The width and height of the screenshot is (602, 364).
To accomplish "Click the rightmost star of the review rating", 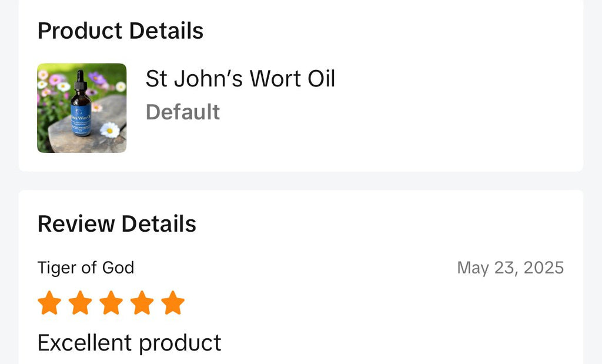I will (x=173, y=303).
